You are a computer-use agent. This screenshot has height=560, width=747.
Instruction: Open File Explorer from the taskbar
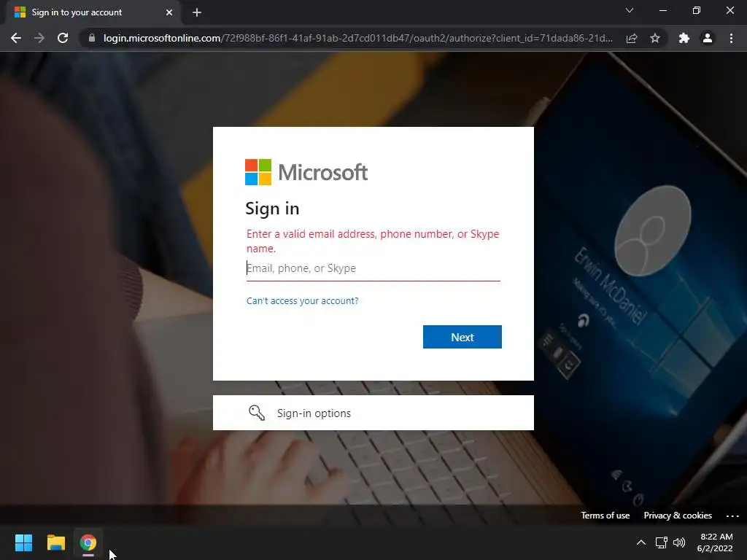coord(55,542)
